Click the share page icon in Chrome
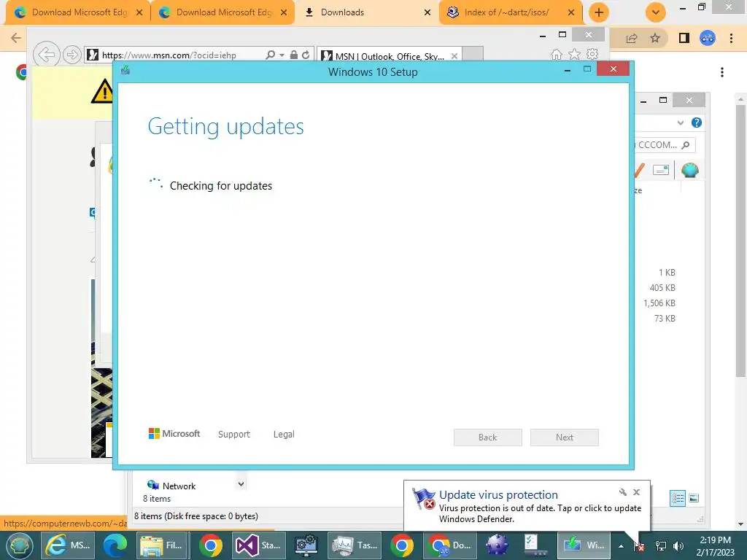This screenshot has height=560, width=747. coord(632,39)
